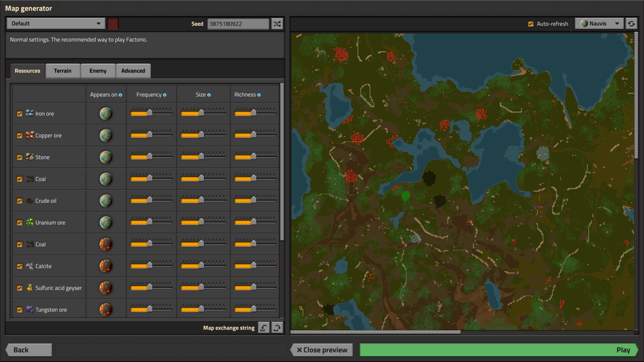Click the import map exchange string icon
This screenshot has height=362, width=644.
point(264,327)
